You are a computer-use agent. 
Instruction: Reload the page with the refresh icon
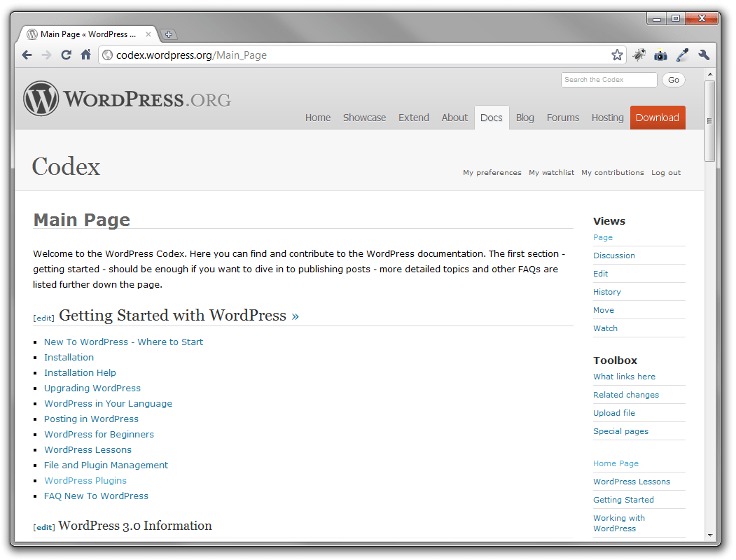pyautogui.click(x=67, y=55)
